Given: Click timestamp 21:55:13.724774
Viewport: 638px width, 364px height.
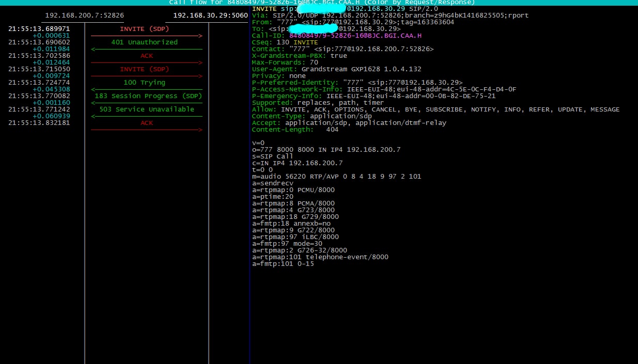Looking at the screenshot, I should click(x=39, y=83).
